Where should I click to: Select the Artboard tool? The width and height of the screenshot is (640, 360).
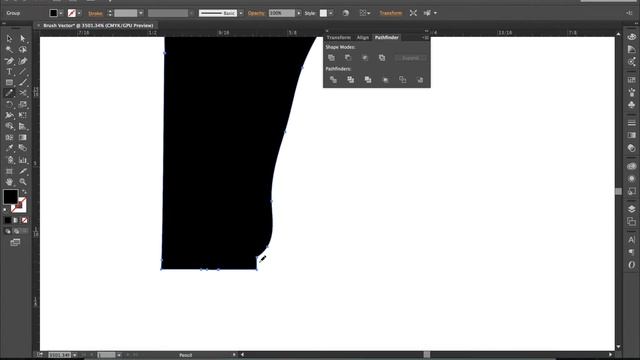[9, 171]
